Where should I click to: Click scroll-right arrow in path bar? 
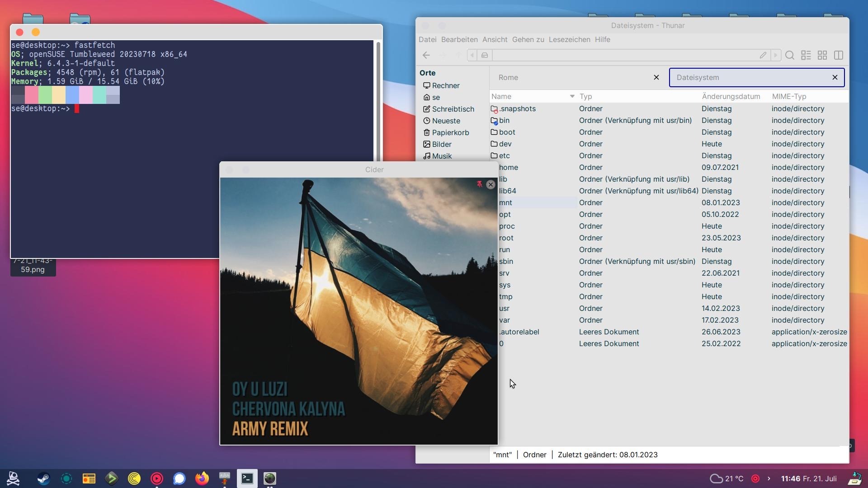point(775,55)
